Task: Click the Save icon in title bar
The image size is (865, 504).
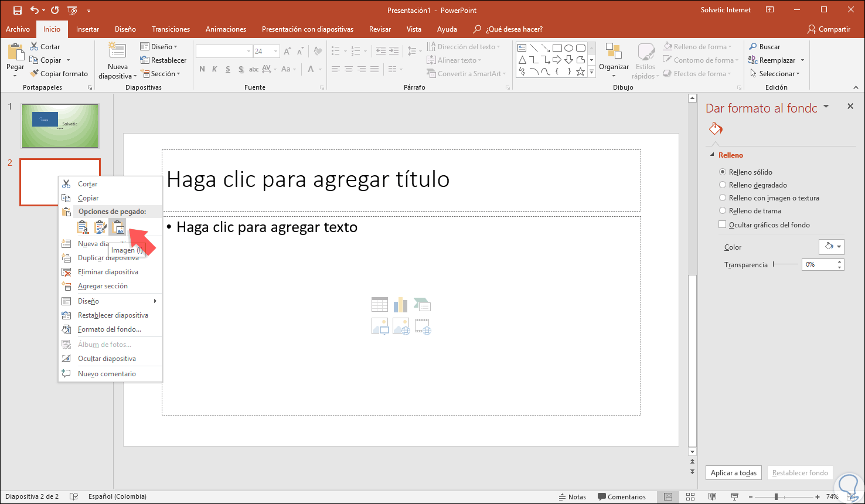Action: point(17,10)
